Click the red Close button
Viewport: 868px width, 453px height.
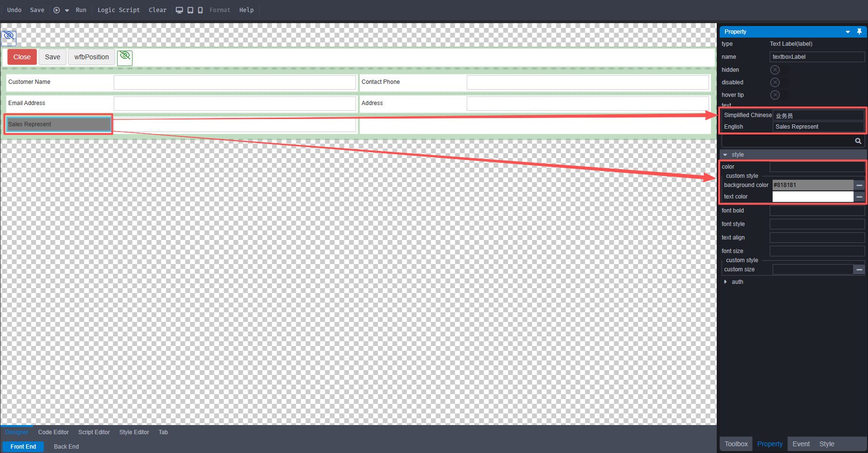pos(22,57)
